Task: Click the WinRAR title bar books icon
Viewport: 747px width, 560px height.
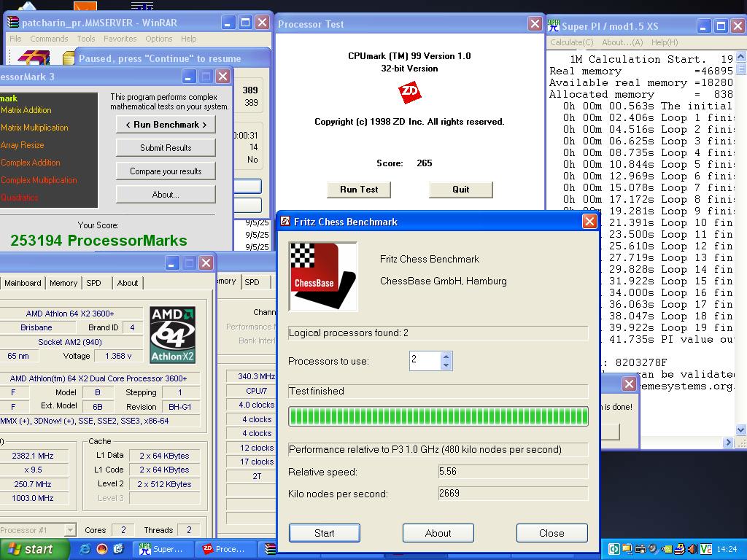Action: point(13,23)
